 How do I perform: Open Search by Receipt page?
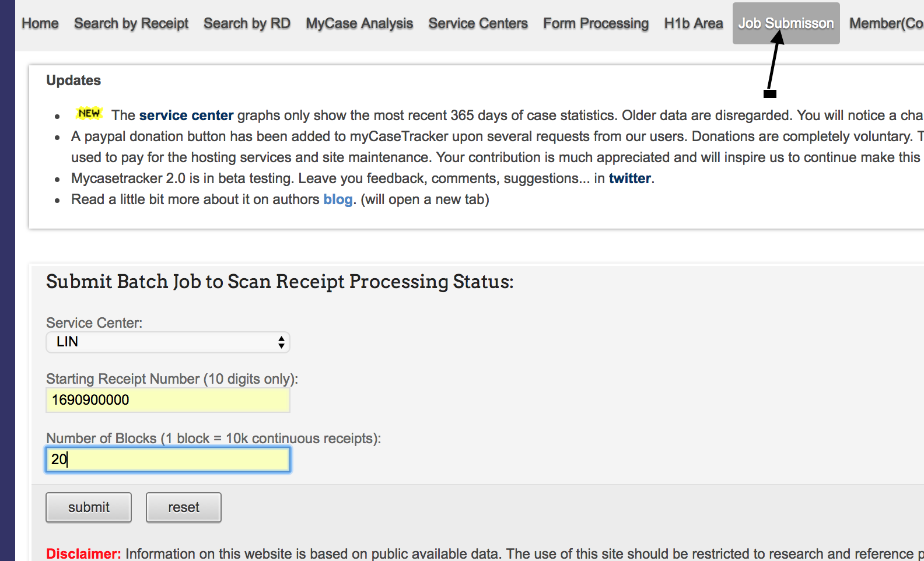pyautogui.click(x=131, y=23)
